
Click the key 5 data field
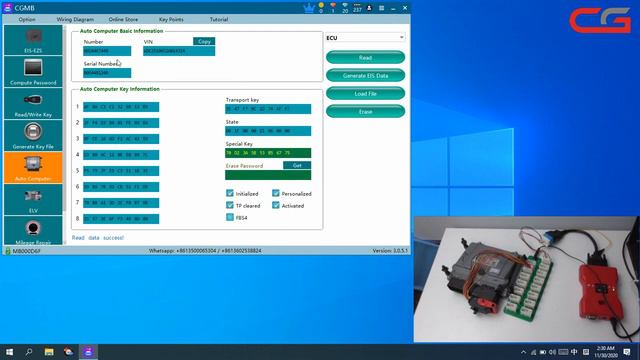[121, 171]
